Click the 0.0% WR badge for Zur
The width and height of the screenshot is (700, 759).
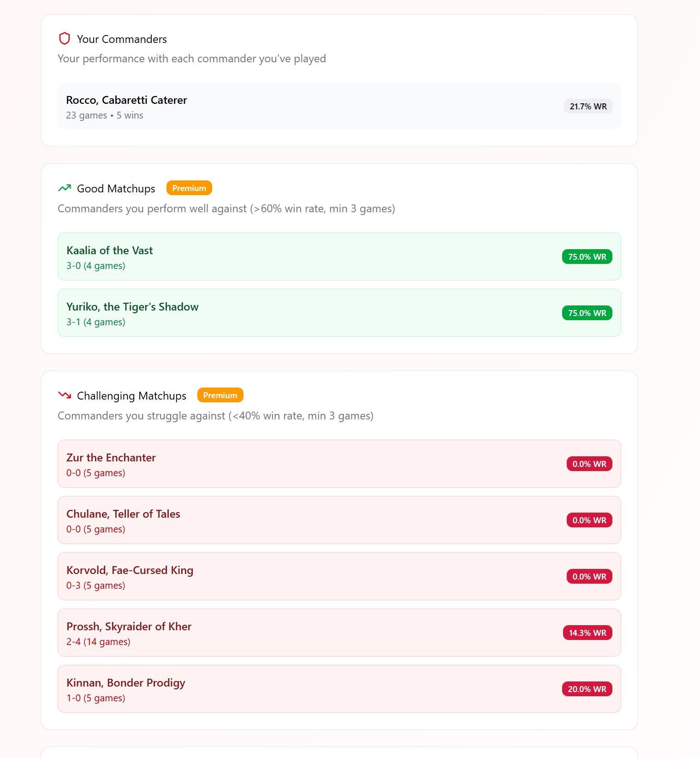589,464
